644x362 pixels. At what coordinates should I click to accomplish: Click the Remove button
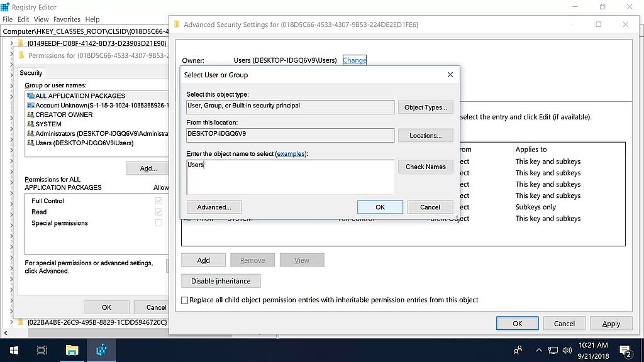pyautogui.click(x=253, y=260)
